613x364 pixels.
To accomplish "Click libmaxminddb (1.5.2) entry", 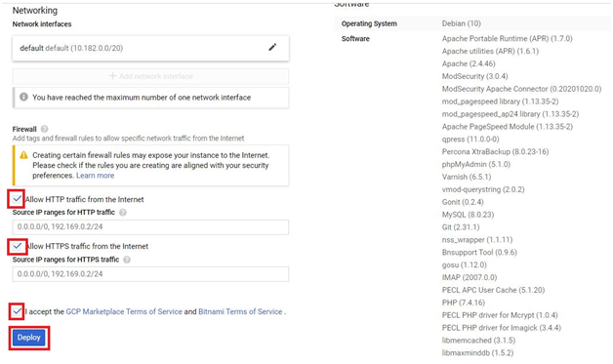I will pyautogui.click(x=477, y=353).
